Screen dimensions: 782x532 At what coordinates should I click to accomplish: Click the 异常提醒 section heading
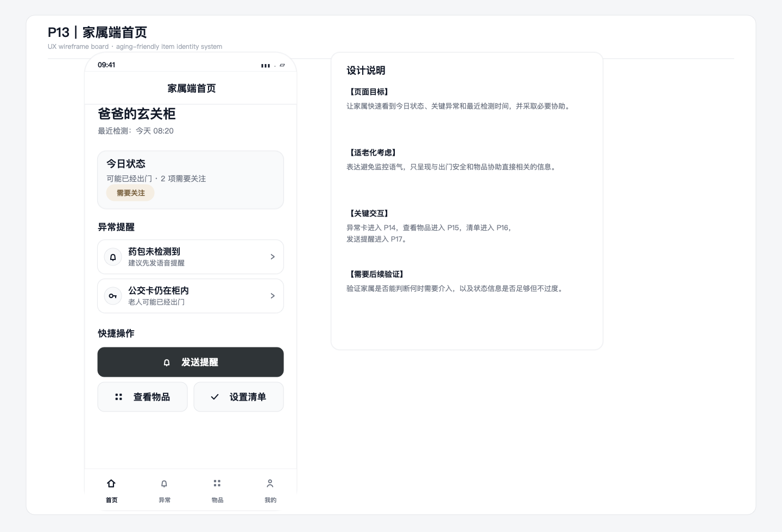tap(116, 227)
